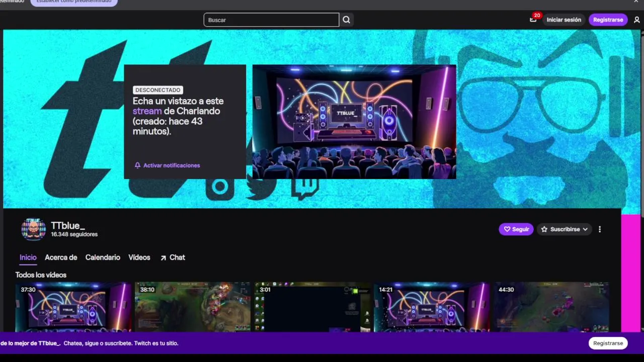Click Iniciar sesión button

pos(563,20)
